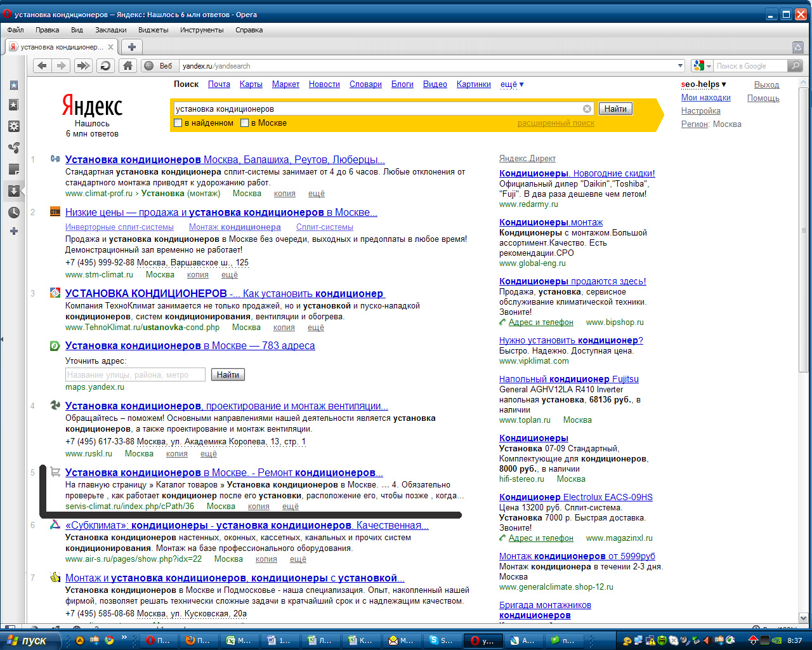
Task: Click the Yandex logo
Action: (92, 106)
